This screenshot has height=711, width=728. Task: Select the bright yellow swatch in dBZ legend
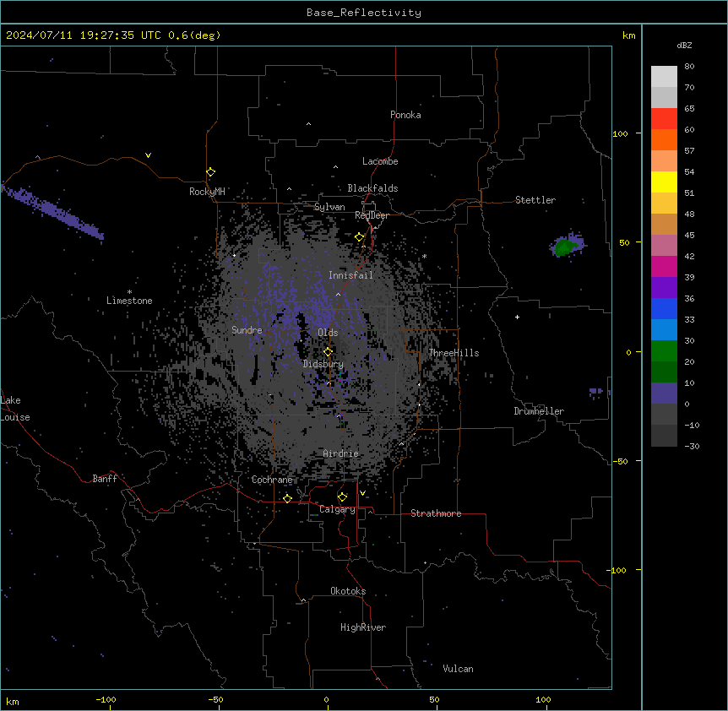(664, 182)
